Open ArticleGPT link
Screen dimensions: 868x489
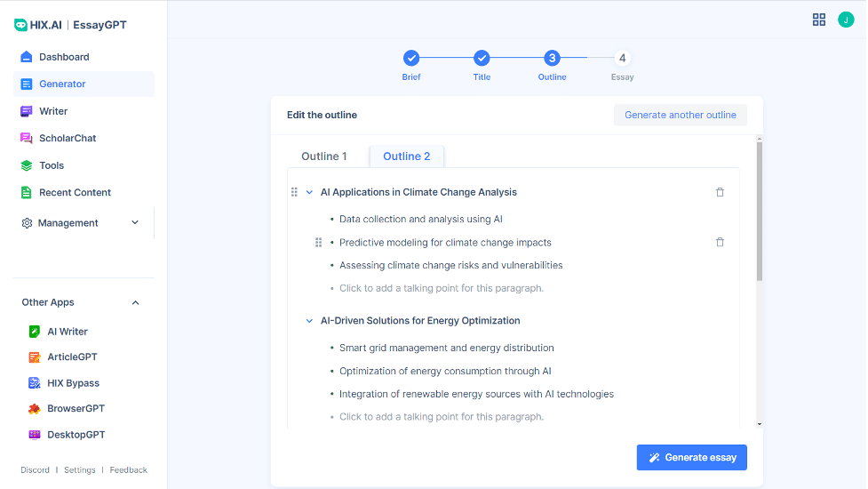[x=72, y=357]
